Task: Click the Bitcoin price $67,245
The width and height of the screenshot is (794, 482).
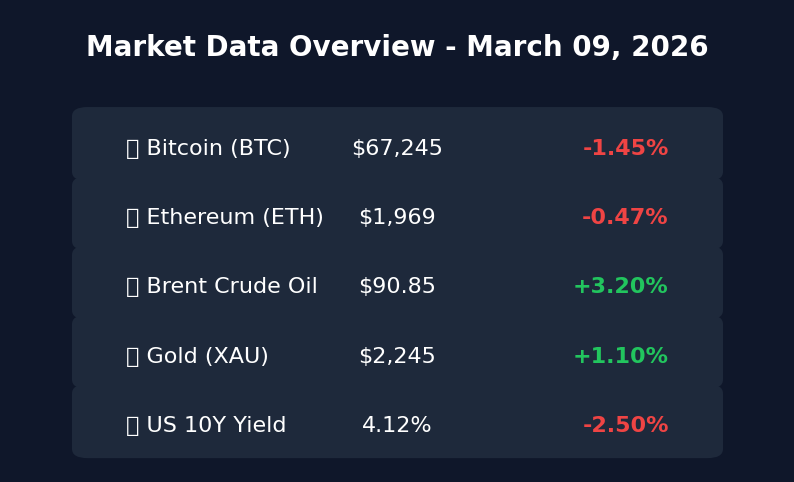Action: click(397, 149)
